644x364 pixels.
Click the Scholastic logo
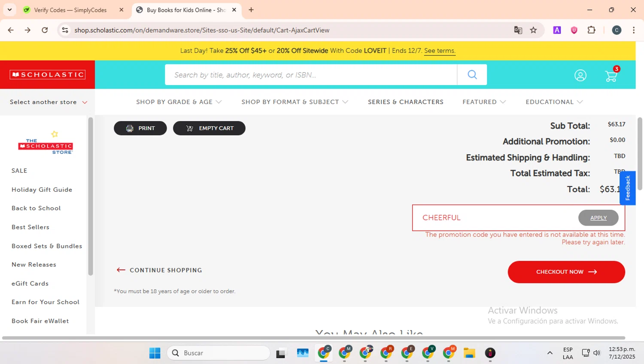(48, 75)
